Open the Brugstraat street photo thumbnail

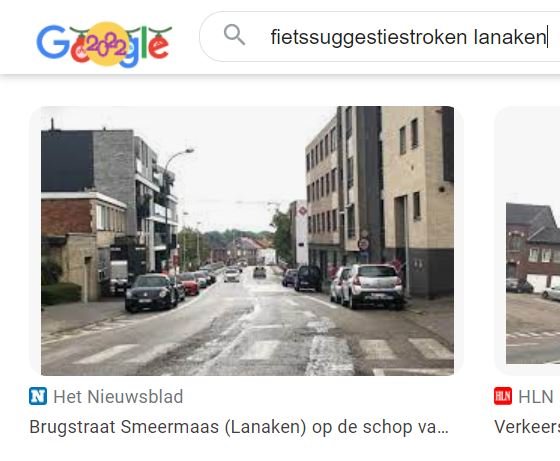(247, 241)
